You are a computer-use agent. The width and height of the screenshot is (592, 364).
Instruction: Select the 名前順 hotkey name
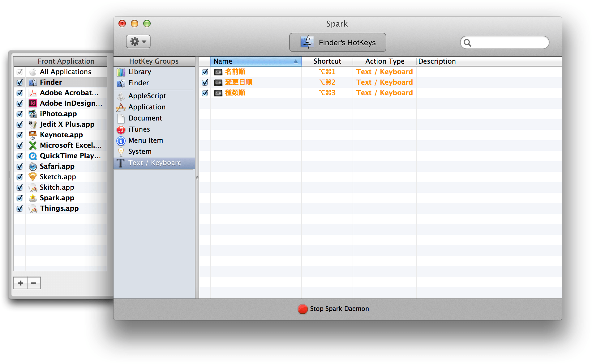(235, 72)
